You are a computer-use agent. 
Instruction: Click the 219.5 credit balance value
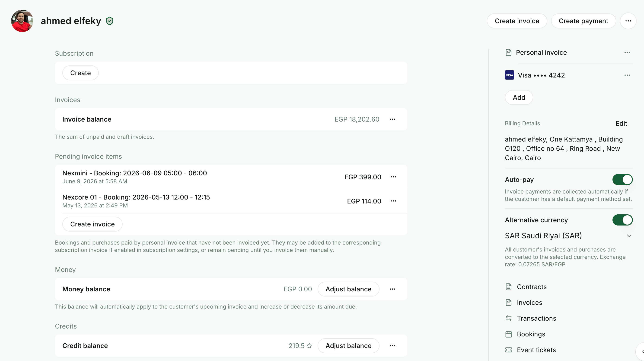pyautogui.click(x=296, y=346)
